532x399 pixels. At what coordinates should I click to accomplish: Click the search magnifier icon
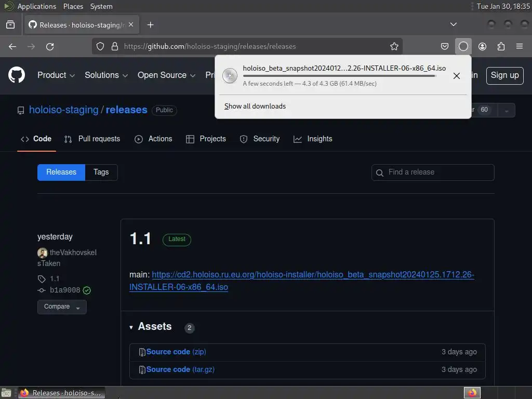(x=380, y=172)
